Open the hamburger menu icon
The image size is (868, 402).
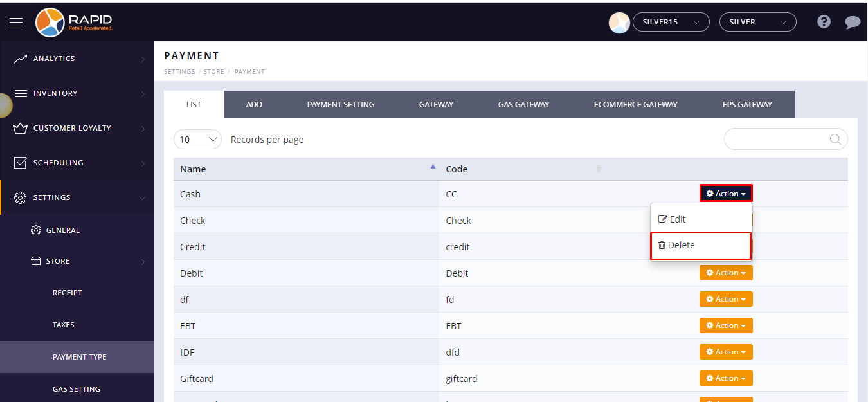click(16, 22)
